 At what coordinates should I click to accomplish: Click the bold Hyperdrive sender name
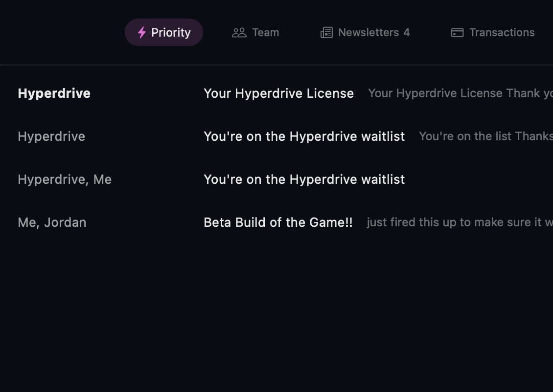tap(54, 93)
